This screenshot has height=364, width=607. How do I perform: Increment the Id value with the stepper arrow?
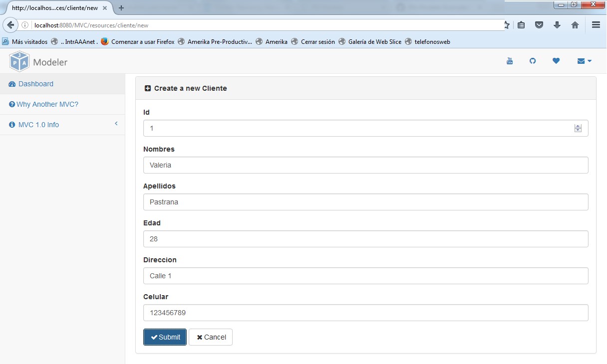(578, 126)
